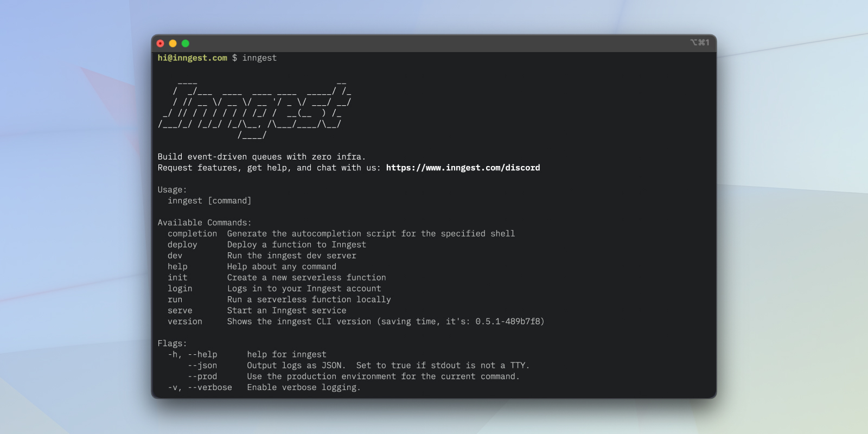Image resolution: width=868 pixels, height=434 pixels.
Task: Open the inngest.com/discord link
Action: [x=463, y=168]
